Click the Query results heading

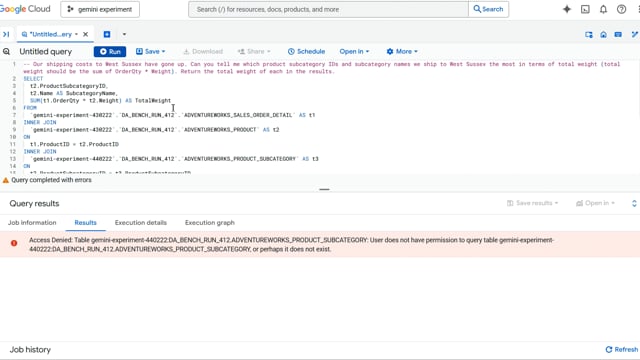[x=34, y=203]
